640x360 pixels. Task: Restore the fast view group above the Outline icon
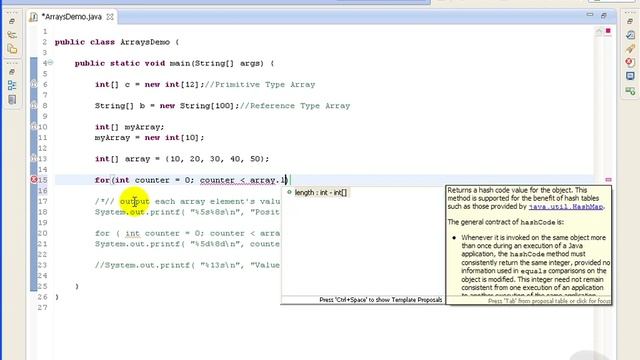pos(12,72)
